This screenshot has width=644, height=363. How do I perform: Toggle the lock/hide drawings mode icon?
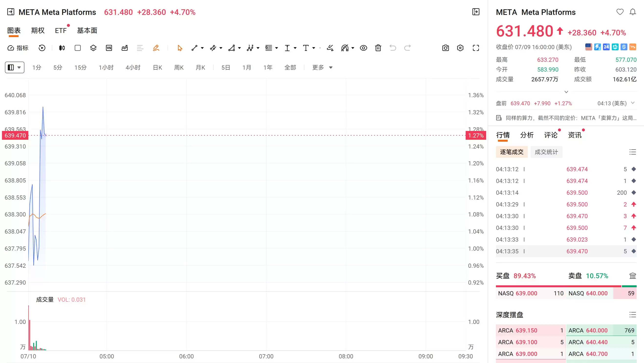click(x=345, y=48)
